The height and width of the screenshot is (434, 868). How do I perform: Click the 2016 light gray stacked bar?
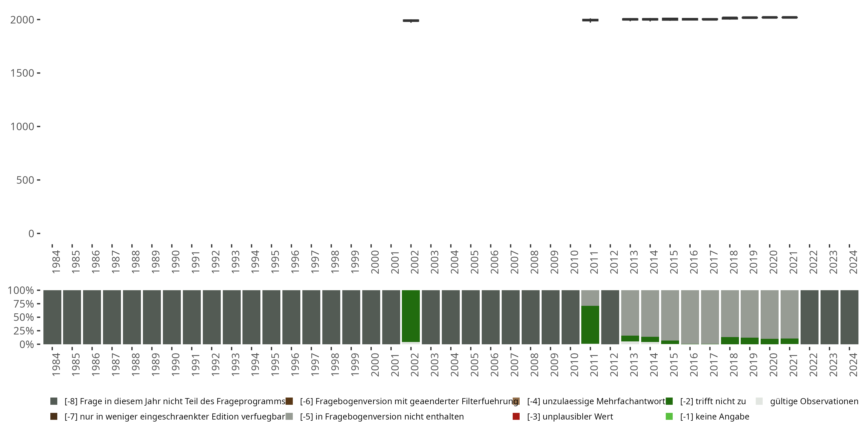690,317
